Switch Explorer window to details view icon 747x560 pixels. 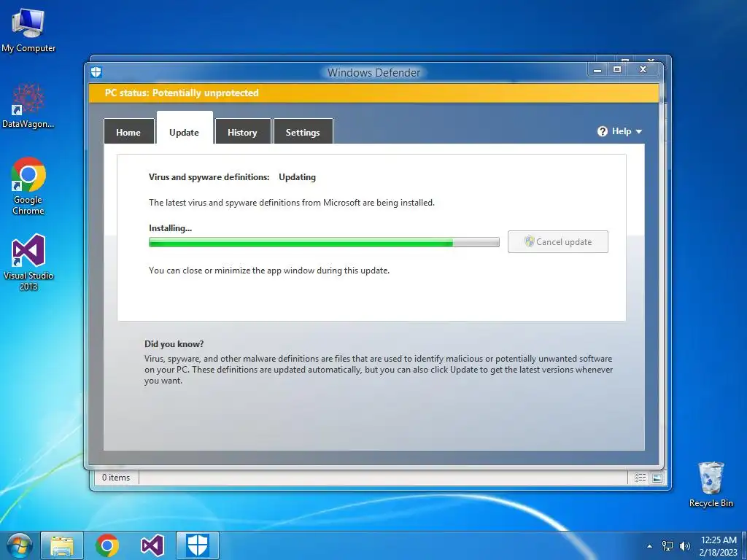[640, 478]
